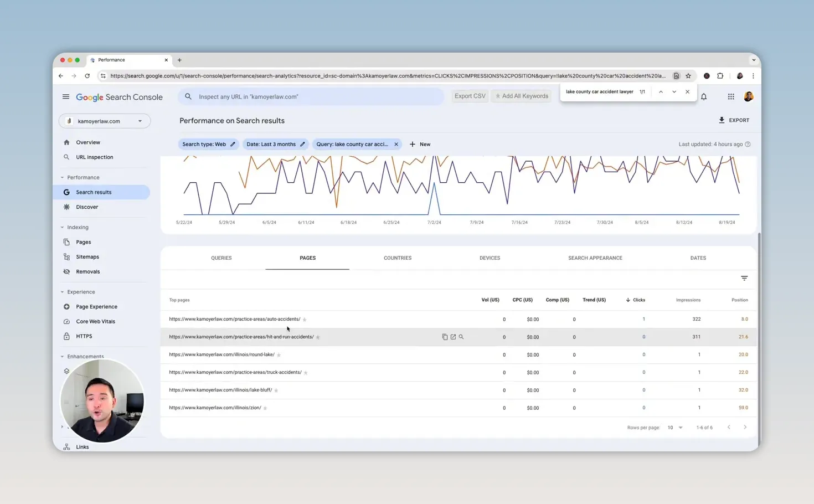814x504 pixels.
Task: Open browser extensions puzzle icon
Action: click(720, 76)
